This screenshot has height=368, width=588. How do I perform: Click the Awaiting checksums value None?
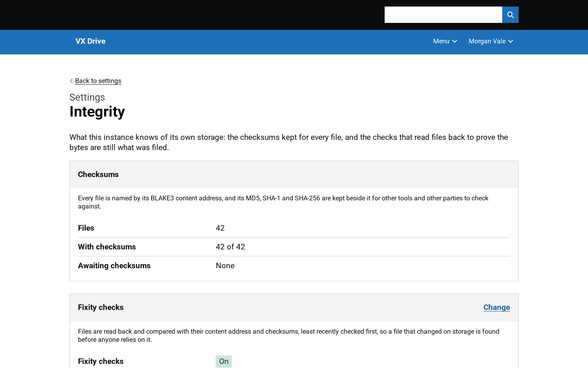pyautogui.click(x=225, y=266)
